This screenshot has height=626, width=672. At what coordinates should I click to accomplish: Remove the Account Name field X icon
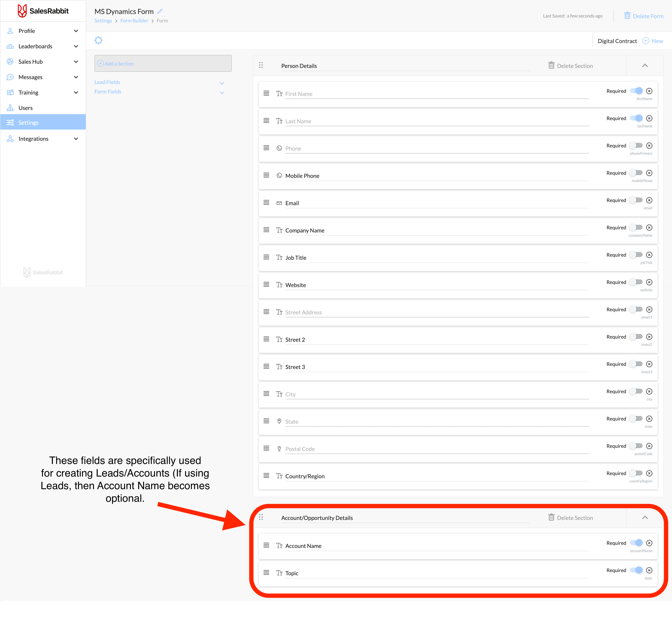click(x=649, y=543)
